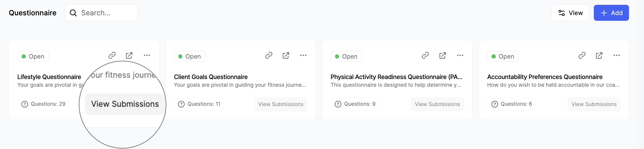The image size is (644, 149).
Task: Open Client Goals Questionnaire externally
Action: click(x=286, y=55)
